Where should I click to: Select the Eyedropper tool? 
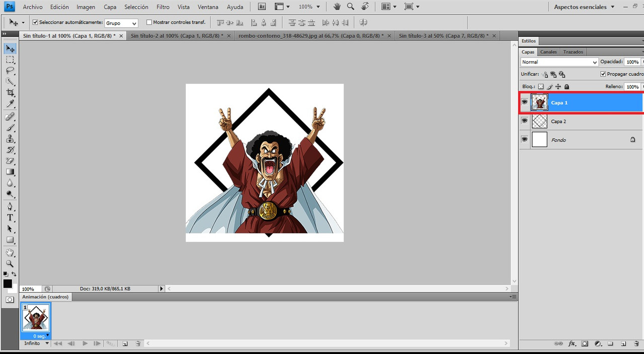click(10, 104)
